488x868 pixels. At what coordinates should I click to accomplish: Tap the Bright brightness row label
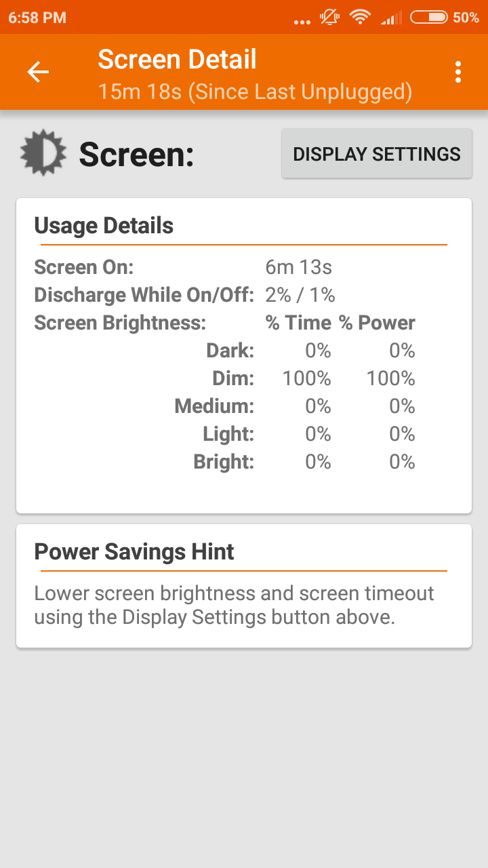pos(224,462)
